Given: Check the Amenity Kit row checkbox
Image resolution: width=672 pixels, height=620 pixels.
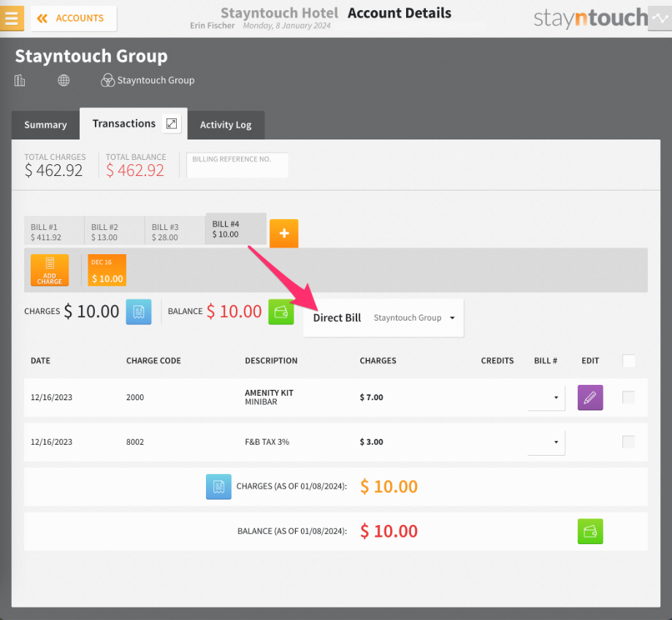Looking at the screenshot, I should pos(629,397).
